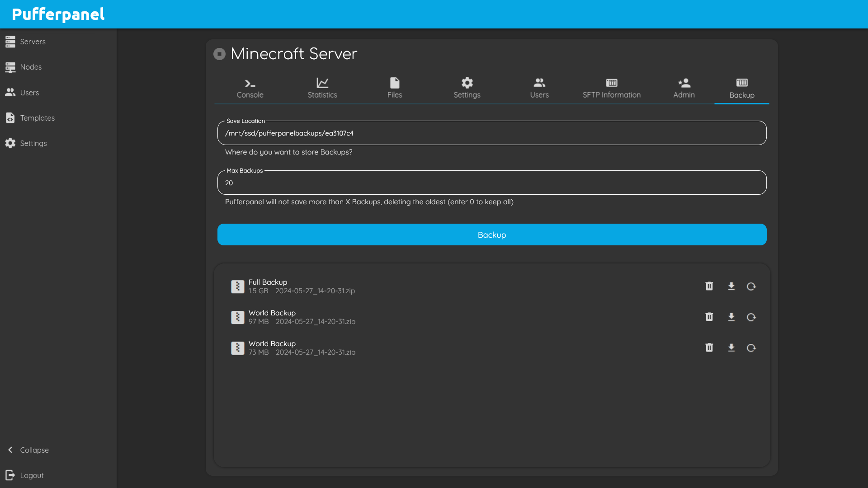This screenshot has height=488, width=868.
Task: Delete the Full Backup 1.5 GB entry
Action: click(x=709, y=286)
